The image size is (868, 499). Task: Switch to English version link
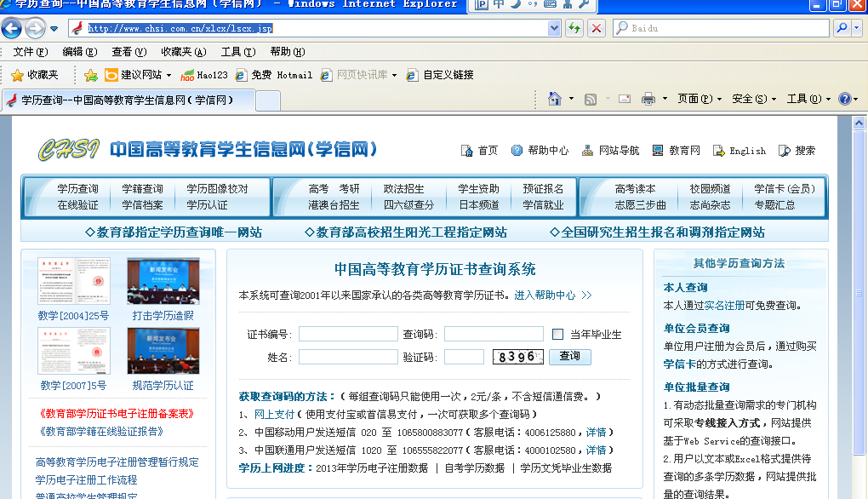pyautogui.click(x=740, y=151)
